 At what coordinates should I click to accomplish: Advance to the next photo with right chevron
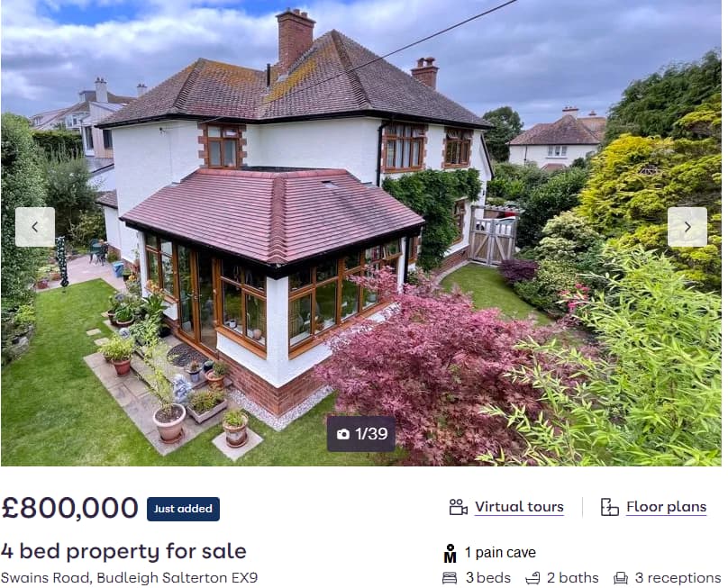(687, 227)
